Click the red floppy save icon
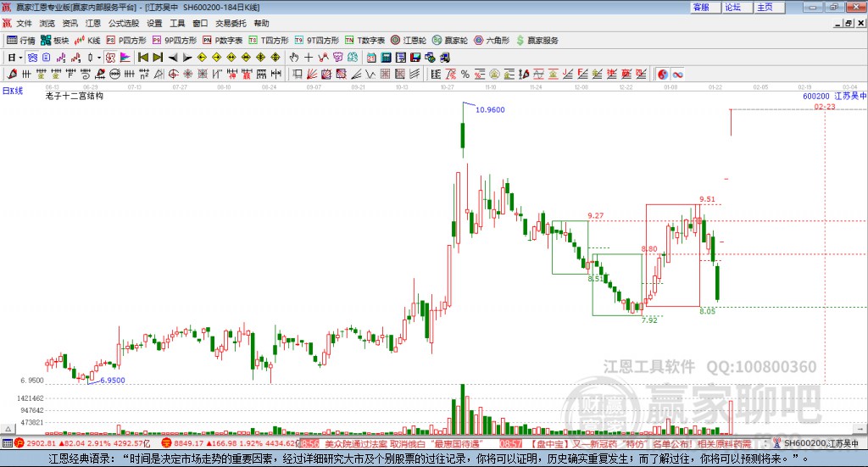868x467 pixels. coord(415,58)
